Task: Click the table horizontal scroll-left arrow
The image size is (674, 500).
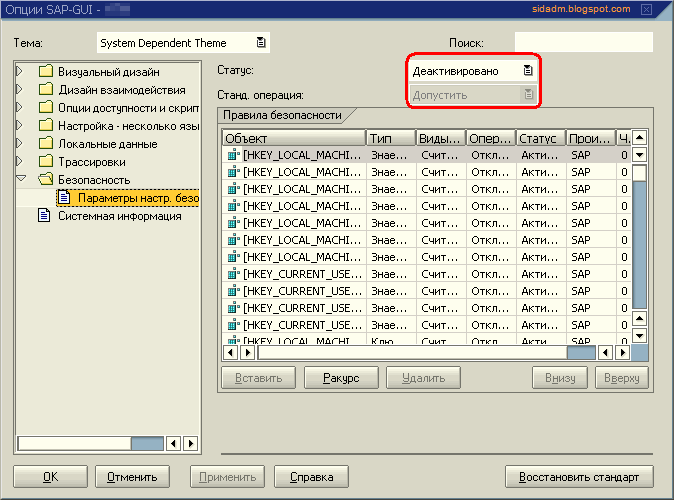Action: point(231,353)
